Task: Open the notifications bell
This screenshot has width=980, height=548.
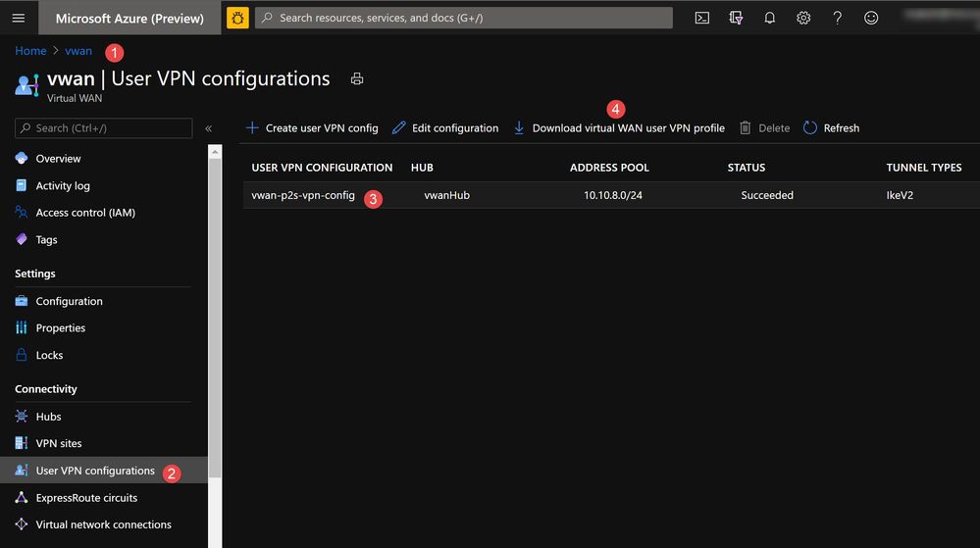Action: pyautogui.click(x=769, y=18)
